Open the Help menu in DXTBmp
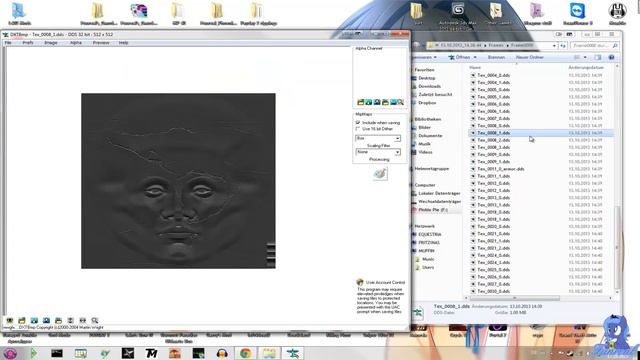 point(123,42)
